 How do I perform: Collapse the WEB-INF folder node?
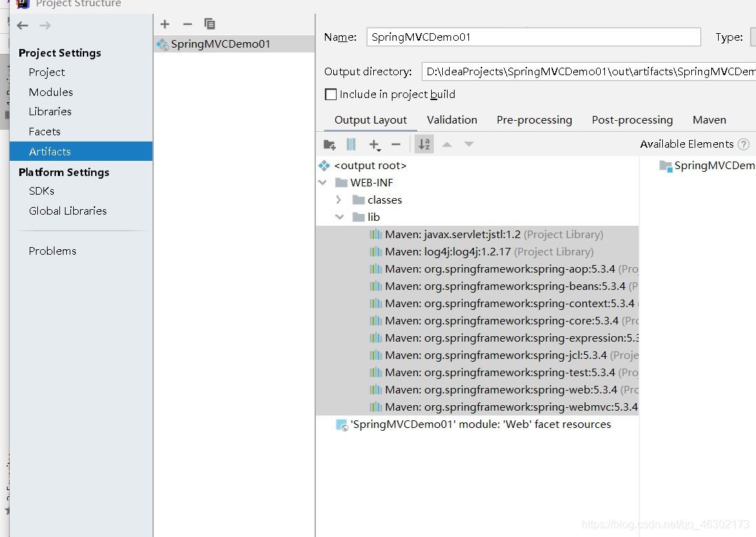(x=323, y=183)
